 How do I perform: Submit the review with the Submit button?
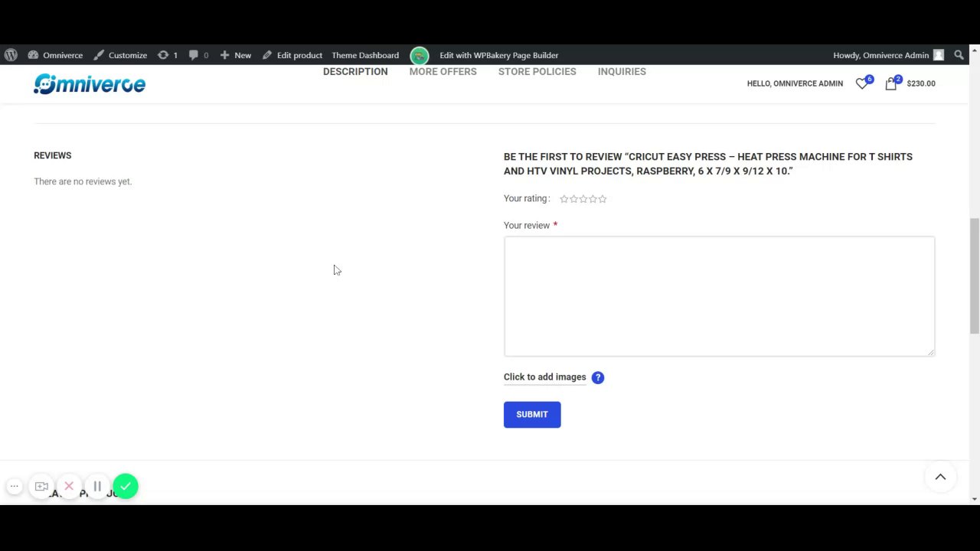click(532, 415)
